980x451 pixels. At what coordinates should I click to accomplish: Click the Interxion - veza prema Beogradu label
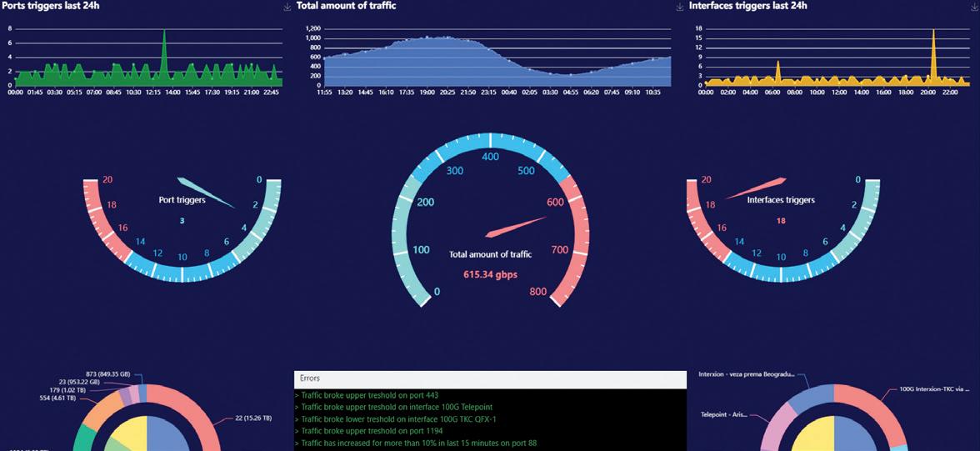pyautogui.click(x=747, y=374)
